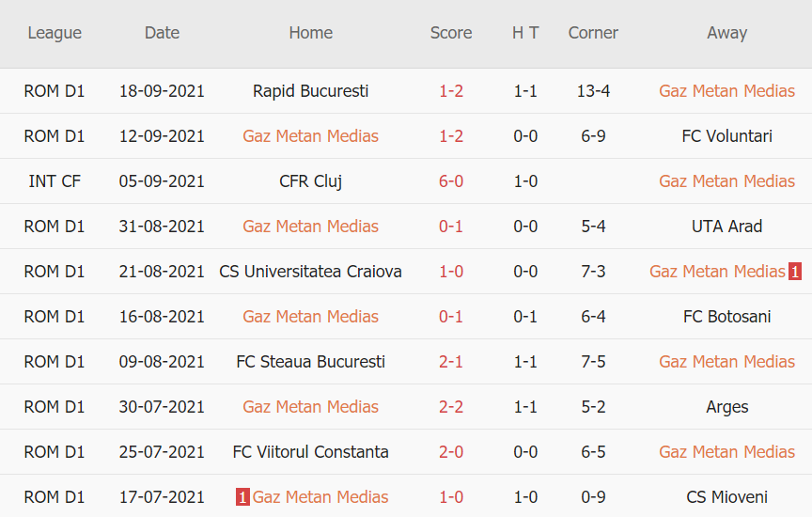
Task: Click UTA Arad team link
Action: [x=726, y=227]
